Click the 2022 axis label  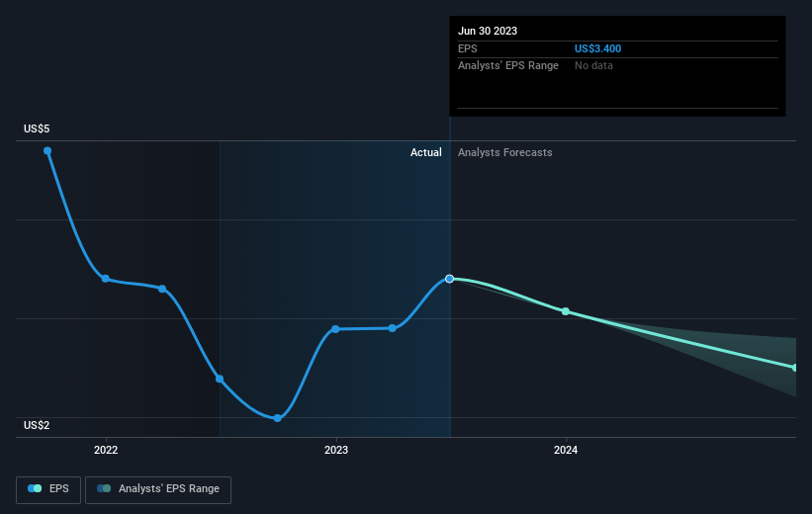106,451
